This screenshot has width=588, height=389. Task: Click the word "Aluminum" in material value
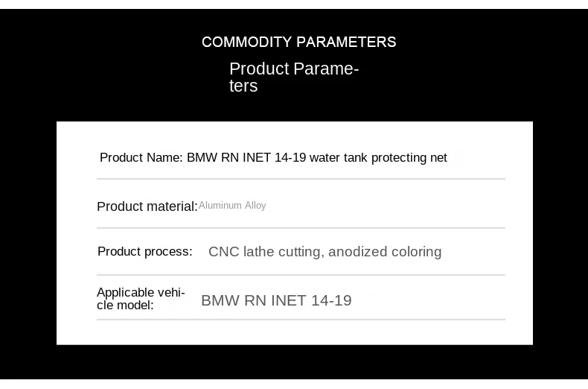(220, 206)
